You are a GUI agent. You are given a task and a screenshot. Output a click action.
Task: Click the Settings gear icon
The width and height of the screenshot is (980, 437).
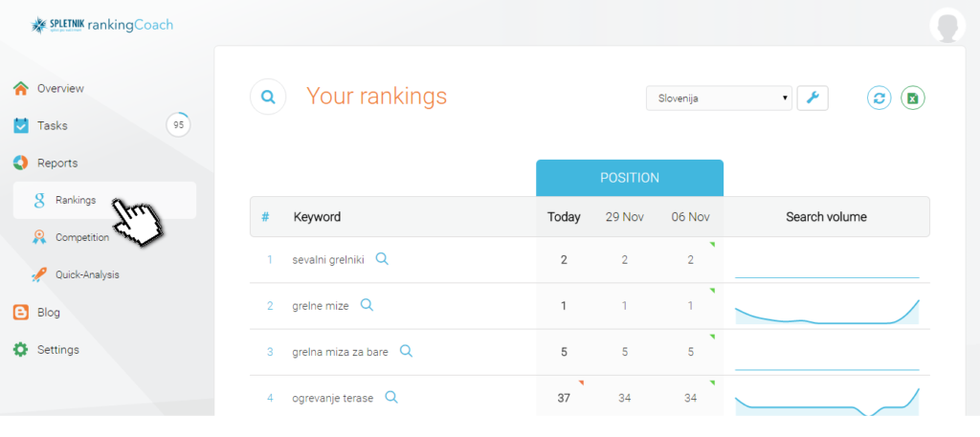tap(21, 350)
